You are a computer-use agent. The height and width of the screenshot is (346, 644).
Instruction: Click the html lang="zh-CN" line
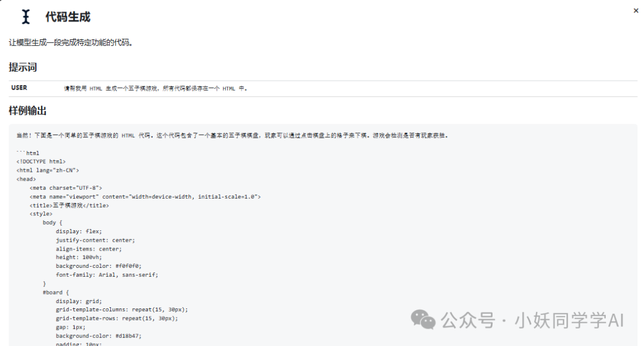pos(48,170)
